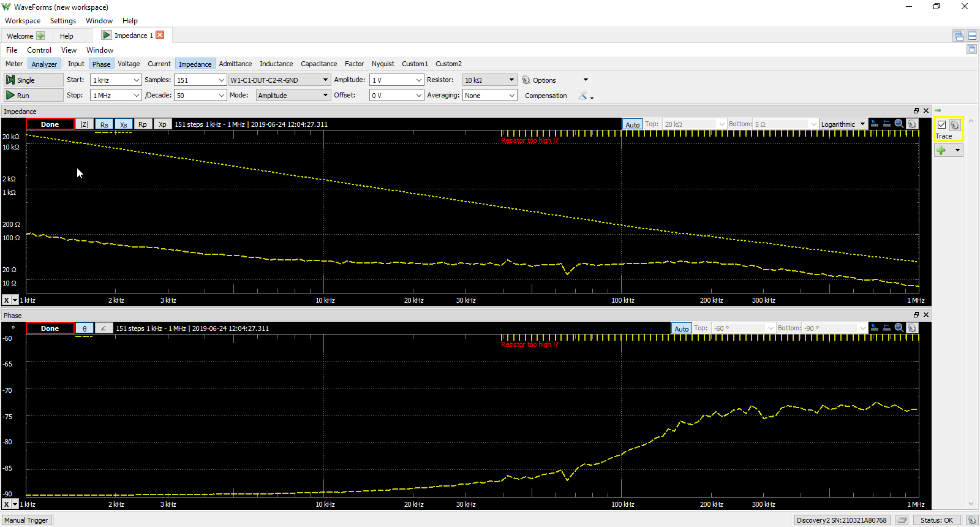The height and width of the screenshot is (527, 980).
Task: Expand the W1-C1-DUT-C2-R-GND circuit dropdown
Action: click(x=279, y=80)
